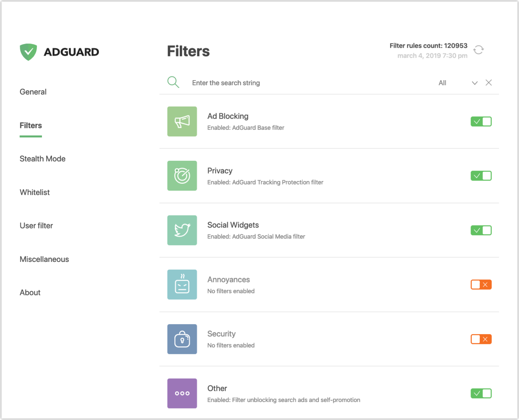Go to the Whitelist section

(35, 192)
